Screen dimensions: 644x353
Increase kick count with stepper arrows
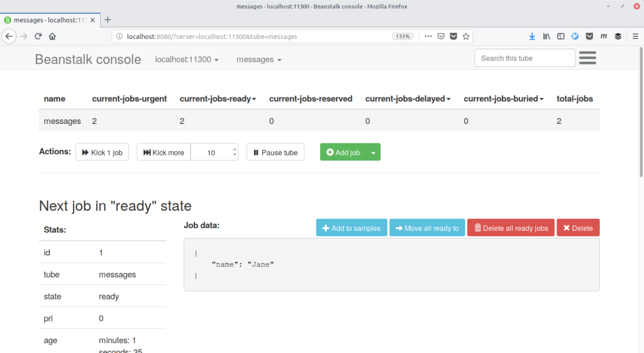point(235,150)
